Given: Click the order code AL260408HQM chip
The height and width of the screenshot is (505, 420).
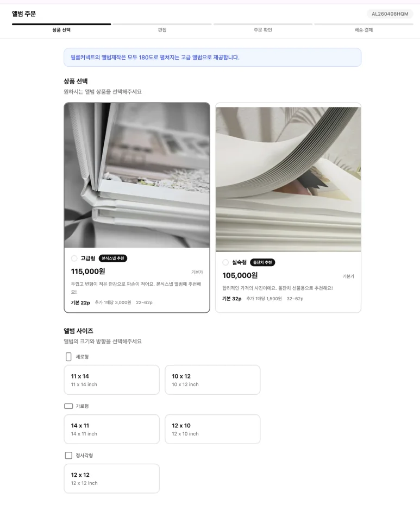Looking at the screenshot, I should coord(390,14).
